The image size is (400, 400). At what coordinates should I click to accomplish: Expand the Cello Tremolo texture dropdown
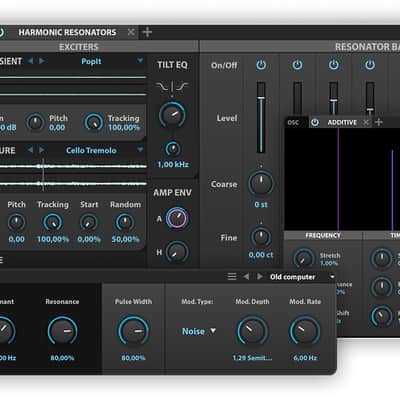point(140,150)
